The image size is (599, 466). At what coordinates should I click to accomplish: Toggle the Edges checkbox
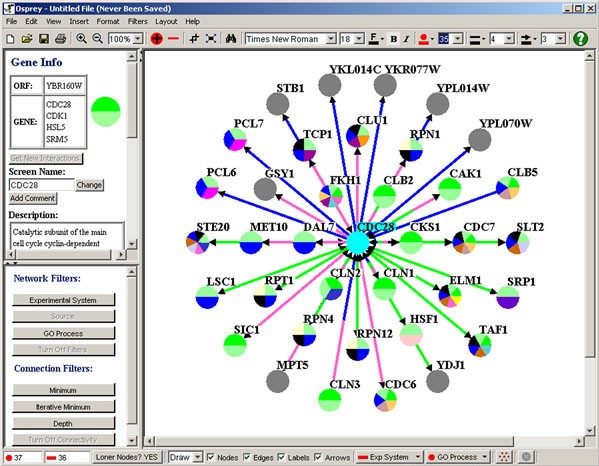pyautogui.click(x=247, y=457)
